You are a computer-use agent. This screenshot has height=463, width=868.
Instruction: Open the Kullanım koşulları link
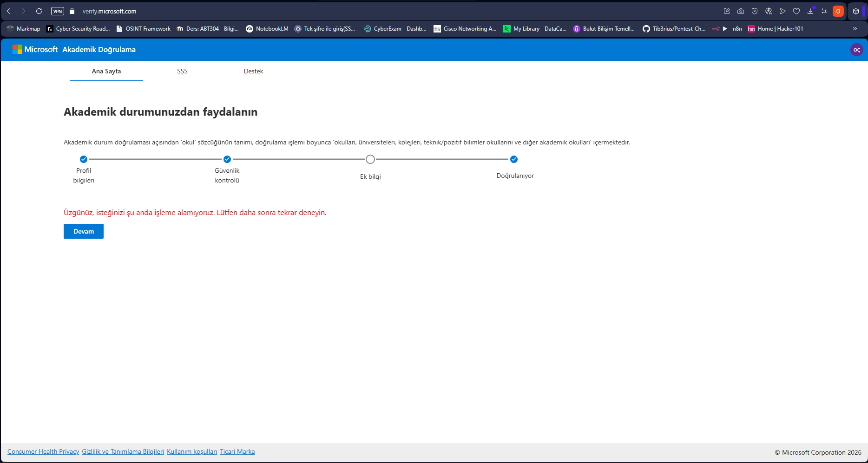coord(192,451)
